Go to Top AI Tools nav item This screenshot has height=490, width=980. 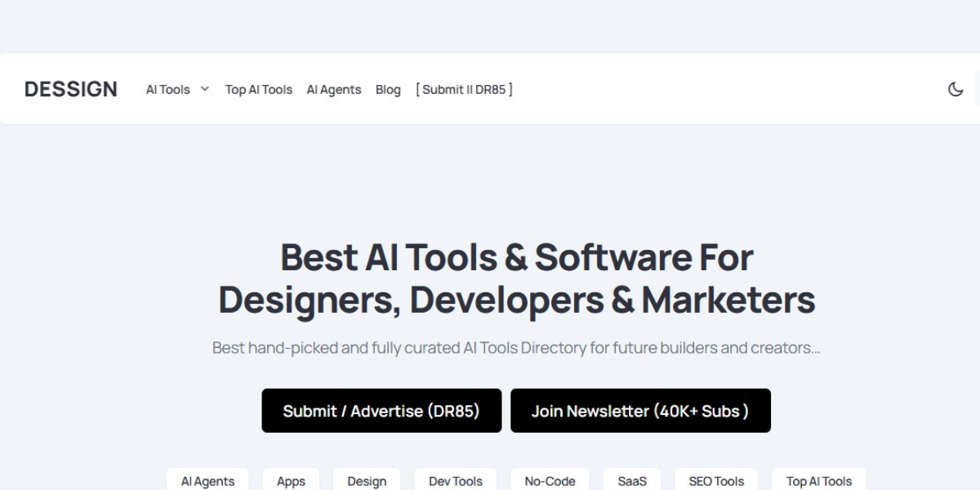pyautogui.click(x=259, y=90)
